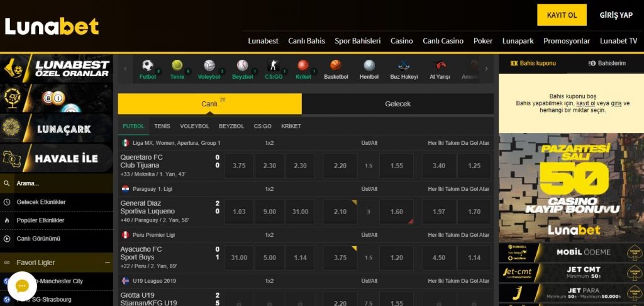This screenshot has height=306, width=644.
Task: Open the Mobil Ödeme payment banner
Action: coord(571,252)
